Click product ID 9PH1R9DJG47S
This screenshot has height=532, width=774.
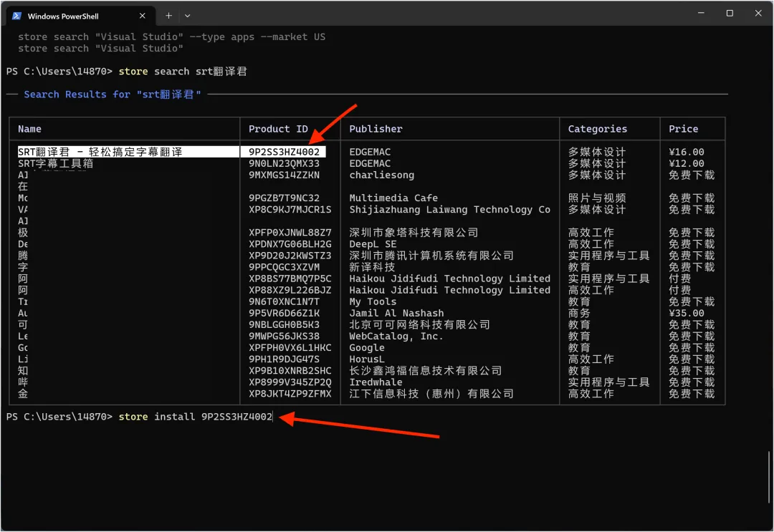(284, 359)
